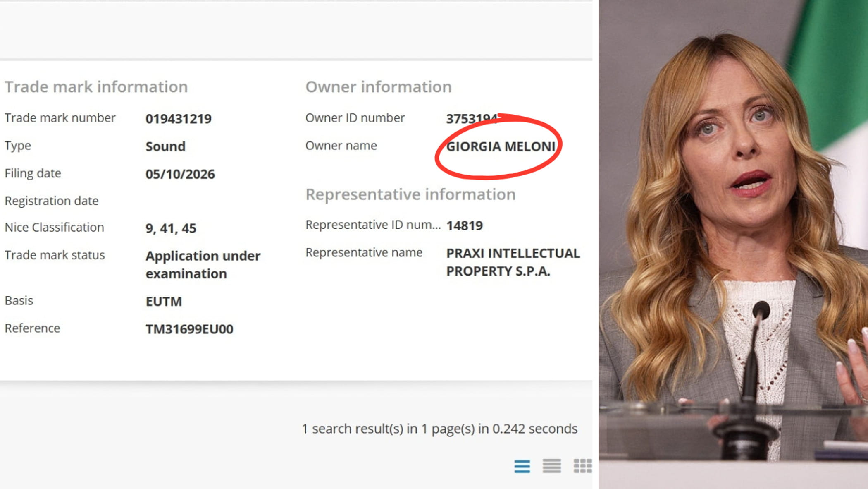Click the 'Filing date' label
Image resolution: width=868 pixels, height=489 pixels.
coord(33,173)
